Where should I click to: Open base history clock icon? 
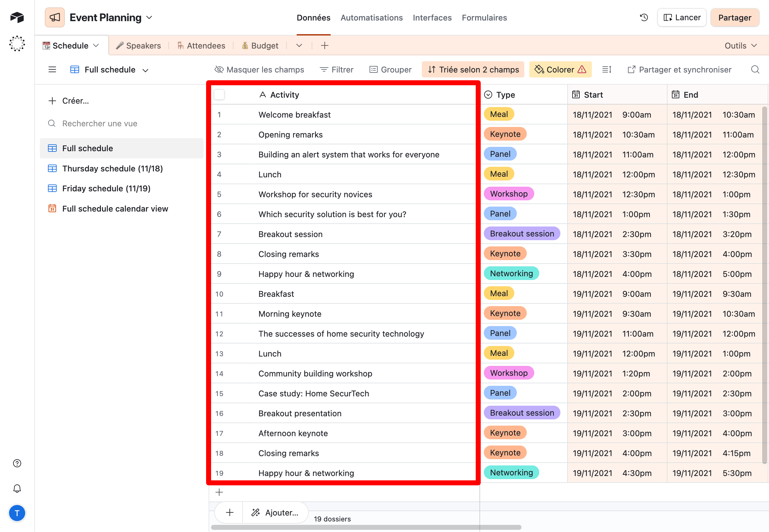pos(644,18)
